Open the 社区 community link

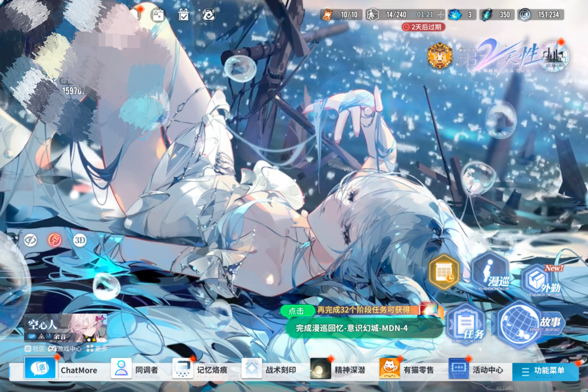pos(35,348)
